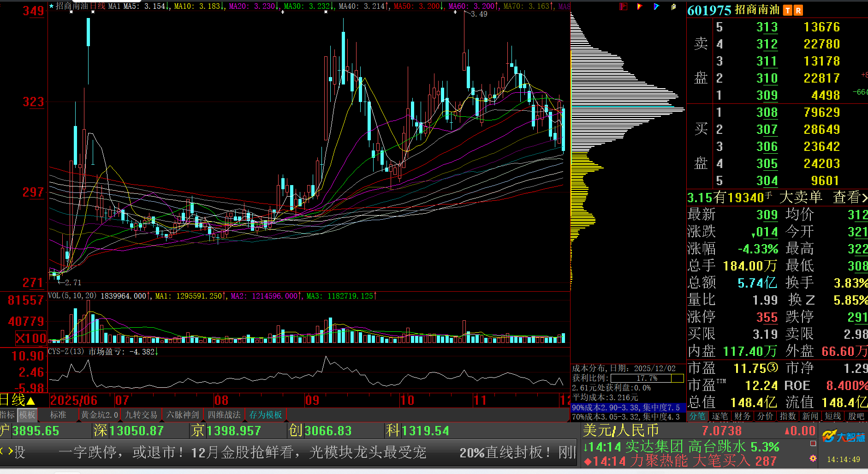Click stock code 601975
This screenshot has height=474, width=868.
tap(709, 10)
